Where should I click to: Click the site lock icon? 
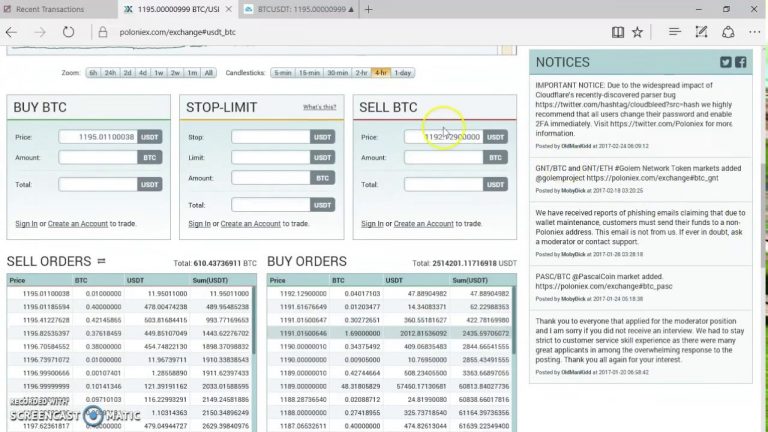(x=102, y=32)
